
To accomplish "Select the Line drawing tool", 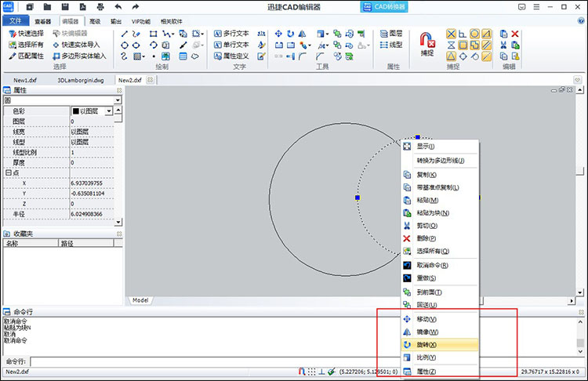I will pyautogui.click(x=125, y=34).
